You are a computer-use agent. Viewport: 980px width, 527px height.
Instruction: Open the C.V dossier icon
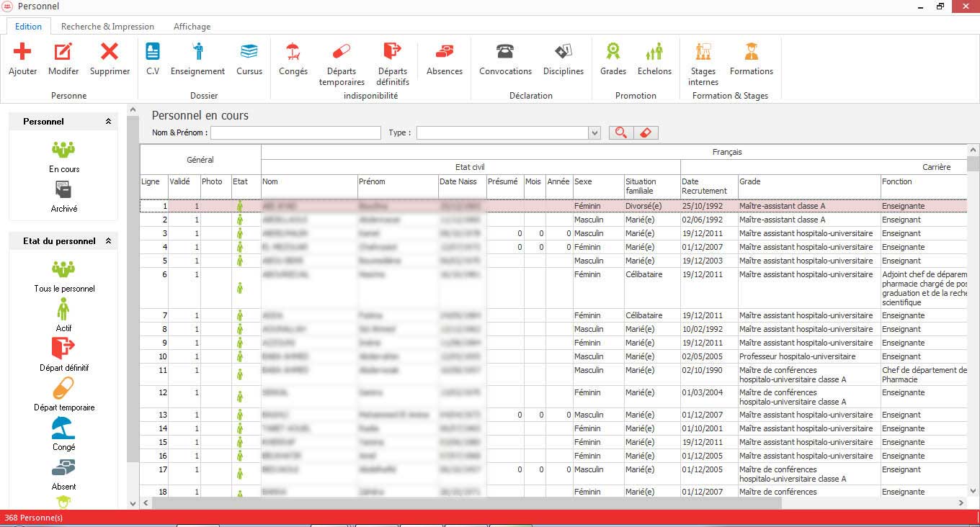tap(153, 52)
